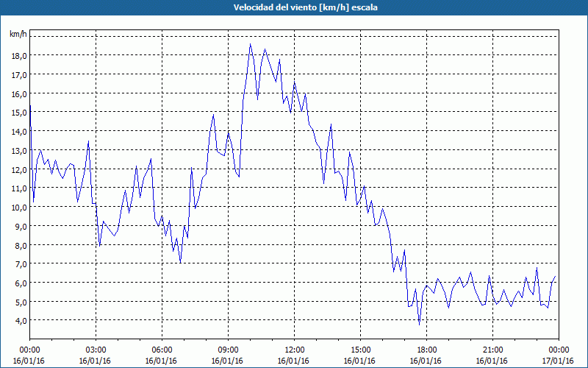Click the '12,0' y-axis label
The image size is (588, 368).
tap(19, 169)
